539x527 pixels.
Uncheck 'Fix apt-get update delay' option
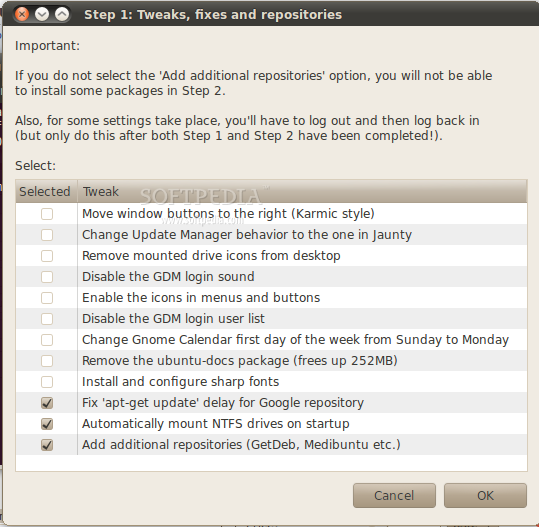point(47,403)
